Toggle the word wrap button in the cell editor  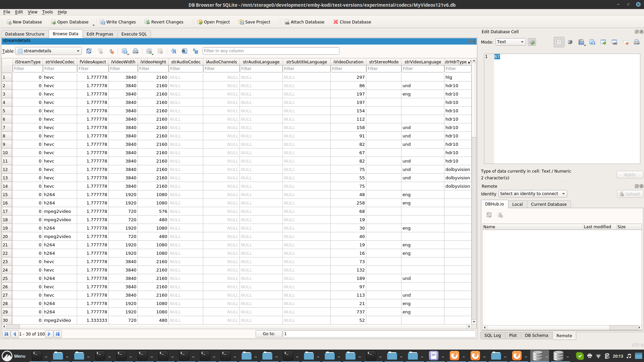[x=559, y=42]
